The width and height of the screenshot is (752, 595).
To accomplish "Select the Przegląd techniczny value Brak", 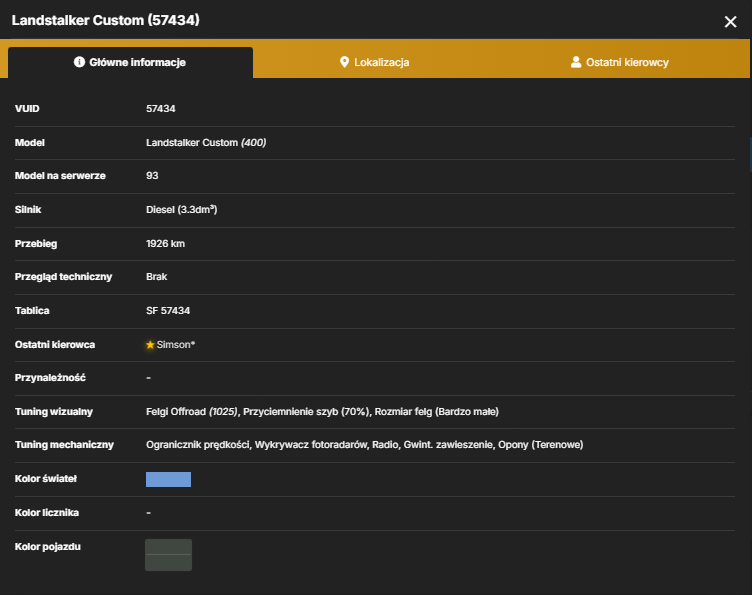I will [x=156, y=277].
